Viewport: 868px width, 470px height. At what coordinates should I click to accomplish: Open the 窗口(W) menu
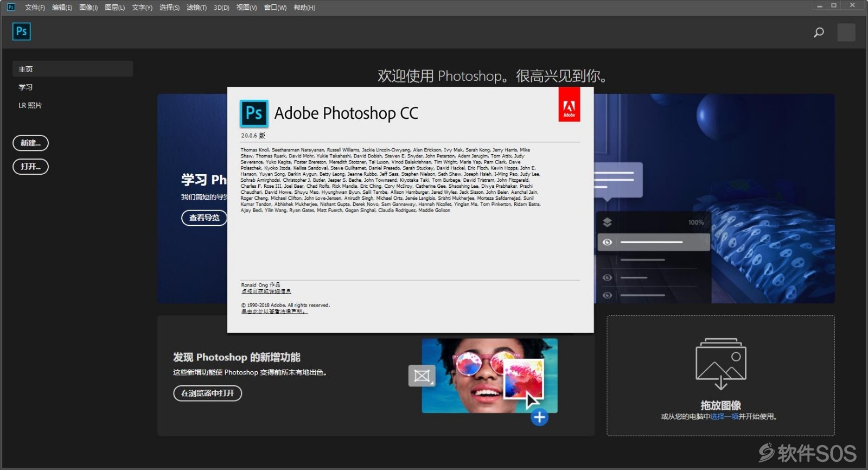click(275, 8)
